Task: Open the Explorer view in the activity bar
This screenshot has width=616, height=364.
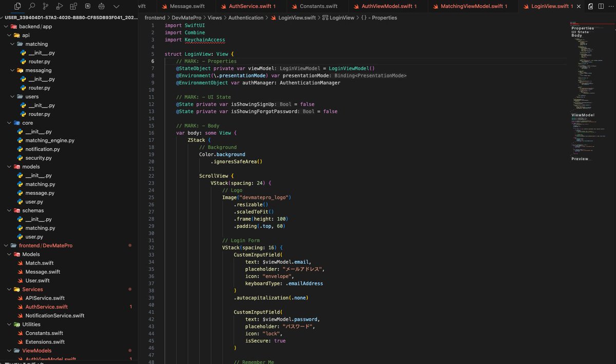Action: tap(18, 6)
